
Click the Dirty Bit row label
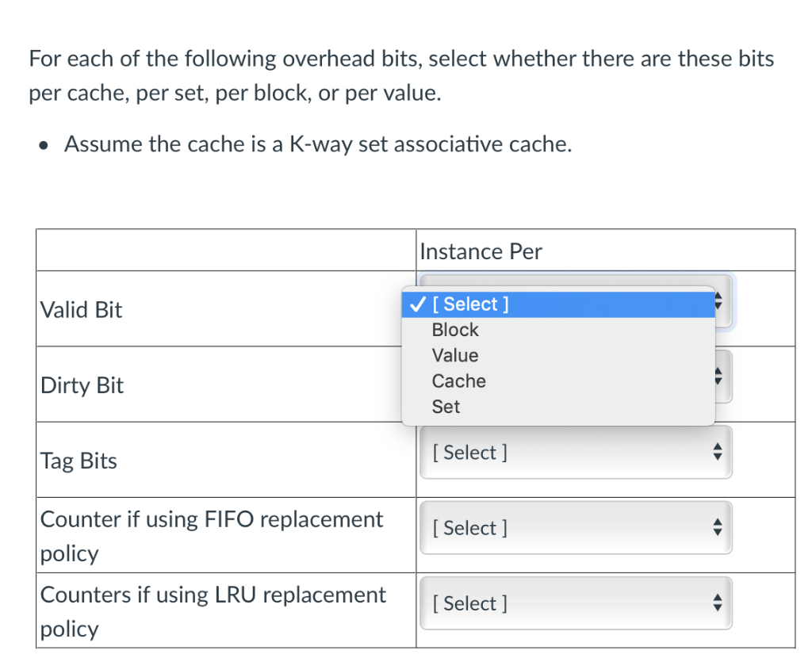pos(82,385)
